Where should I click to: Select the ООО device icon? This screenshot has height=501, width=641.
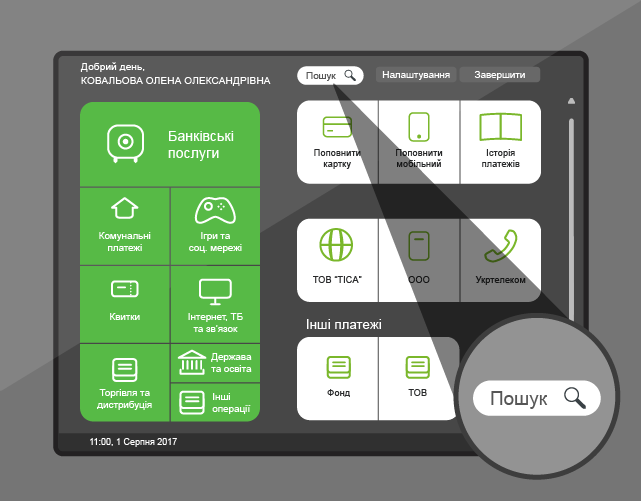tap(419, 246)
